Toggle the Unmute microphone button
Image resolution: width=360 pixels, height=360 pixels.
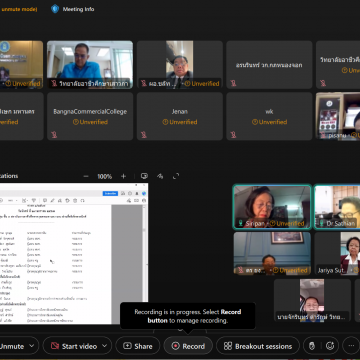[x=12, y=346]
